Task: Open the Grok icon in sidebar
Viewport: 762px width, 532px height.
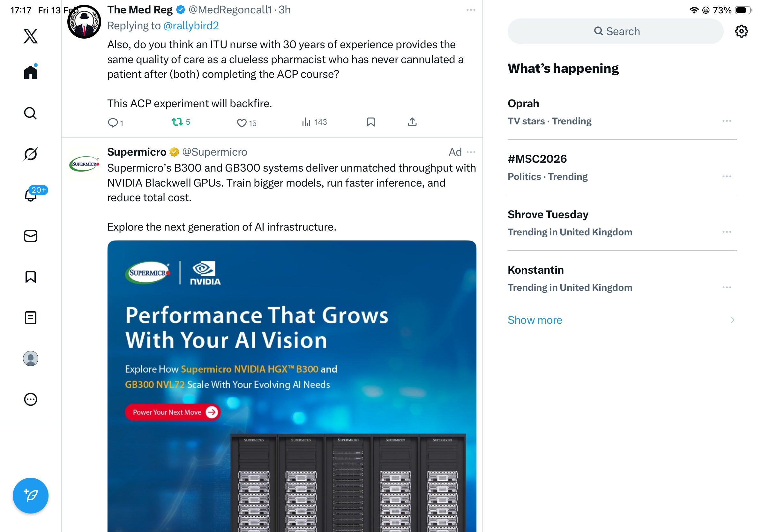Action: point(31,154)
